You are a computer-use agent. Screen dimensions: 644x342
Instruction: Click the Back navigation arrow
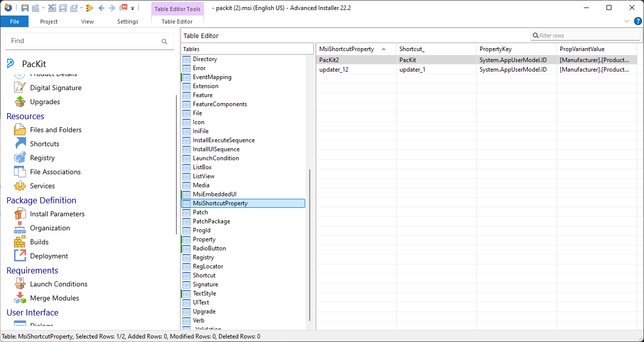click(x=101, y=8)
